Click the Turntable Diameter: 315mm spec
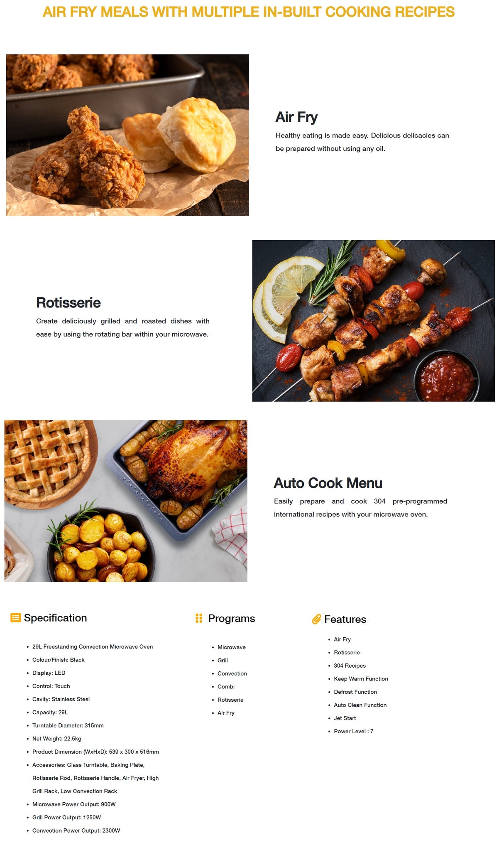Image resolution: width=504 pixels, height=850 pixels. pyautogui.click(x=68, y=725)
